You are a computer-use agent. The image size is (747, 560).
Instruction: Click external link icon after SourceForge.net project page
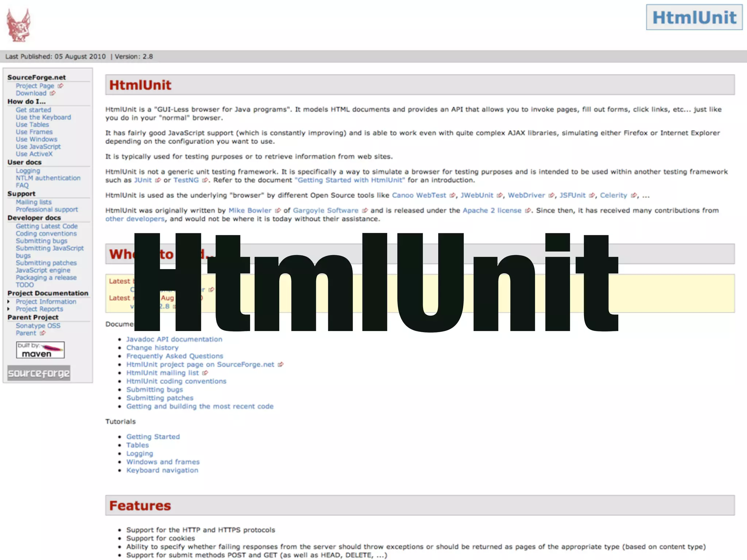point(280,365)
